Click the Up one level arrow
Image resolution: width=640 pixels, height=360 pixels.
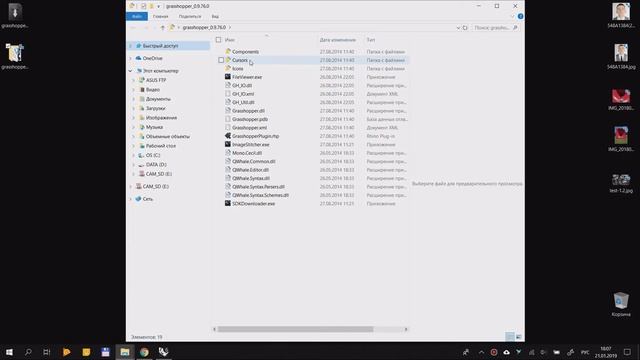pos(162,27)
